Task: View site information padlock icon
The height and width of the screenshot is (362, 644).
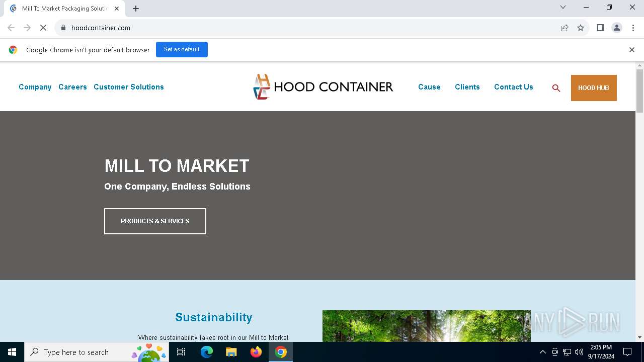Action: click(63, 28)
